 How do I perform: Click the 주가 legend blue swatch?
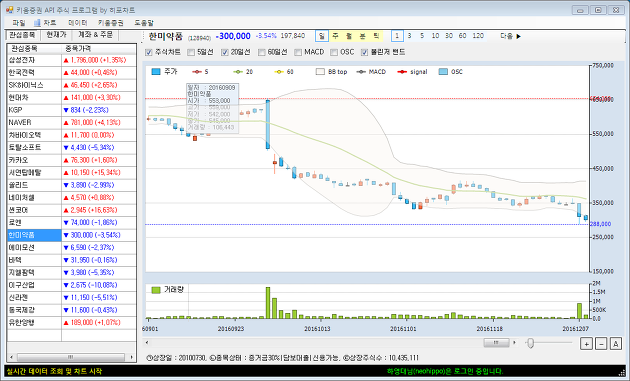tap(156, 72)
